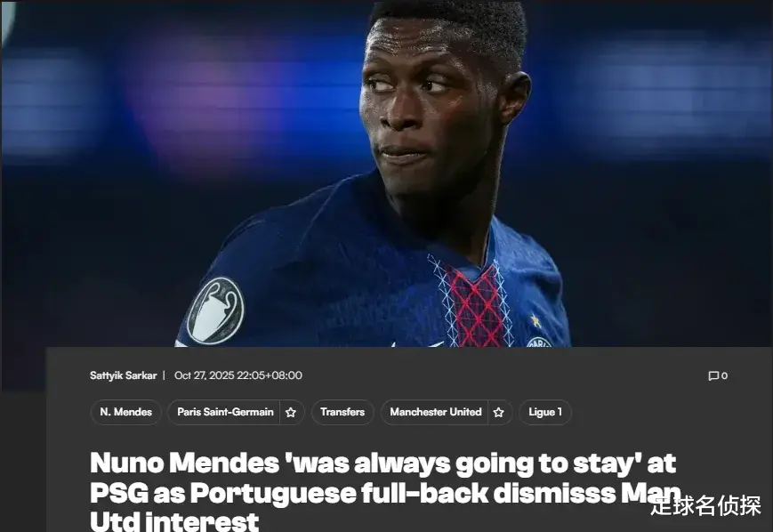
Task: Open the player's hero photo
Action: [386, 173]
